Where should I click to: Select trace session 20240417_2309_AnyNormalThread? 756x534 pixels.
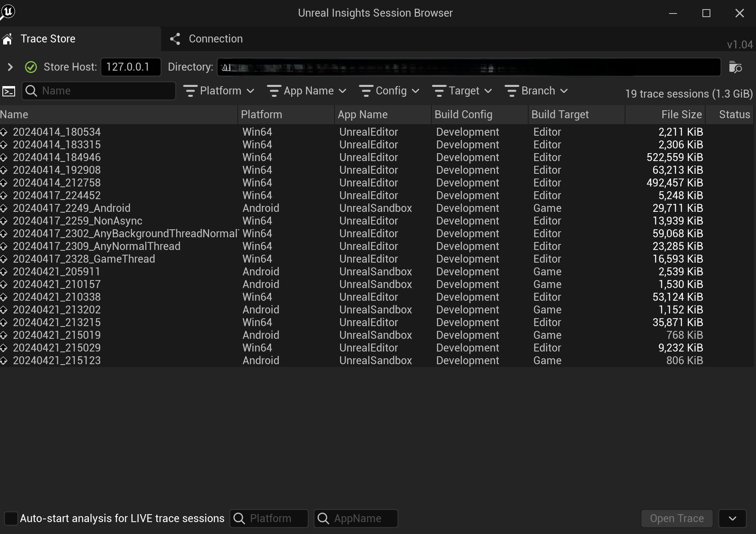(x=377, y=246)
